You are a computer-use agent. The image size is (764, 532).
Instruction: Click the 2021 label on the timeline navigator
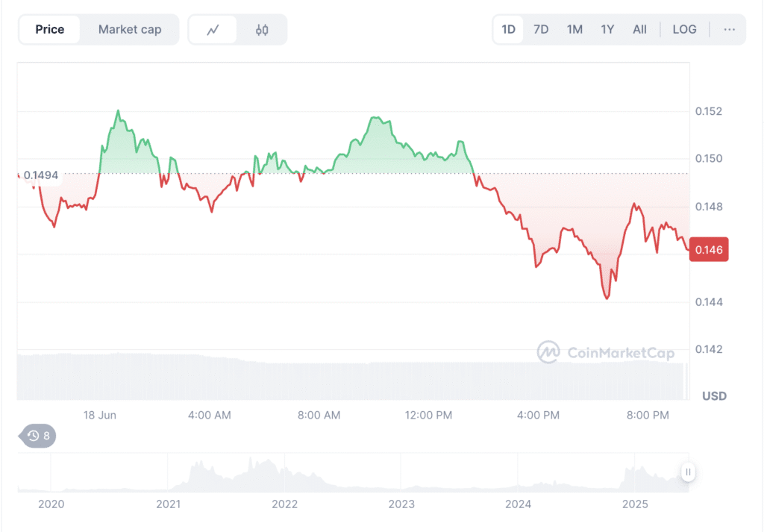pyautogui.click(x=168, y=504)
